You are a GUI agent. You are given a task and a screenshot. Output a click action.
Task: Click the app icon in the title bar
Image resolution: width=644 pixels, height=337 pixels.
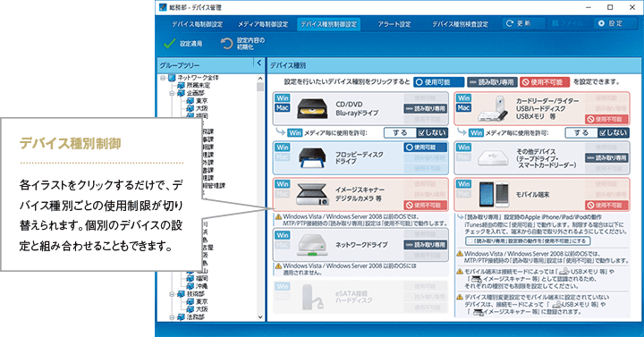(x=163, y=7)
